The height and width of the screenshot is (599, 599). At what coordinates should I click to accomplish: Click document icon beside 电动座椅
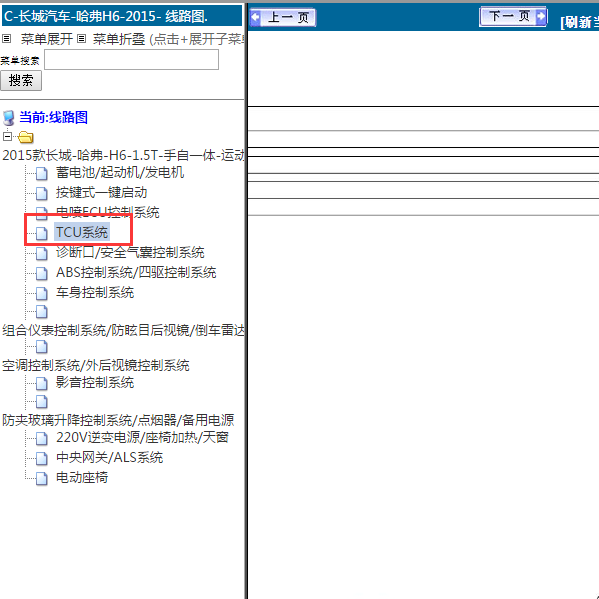42,478
